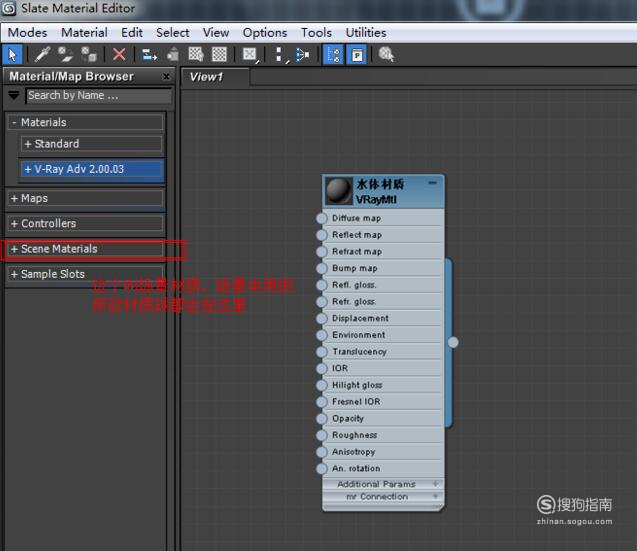Click the An. rotation input socket
637x551 pixels.
coord(322,469)
